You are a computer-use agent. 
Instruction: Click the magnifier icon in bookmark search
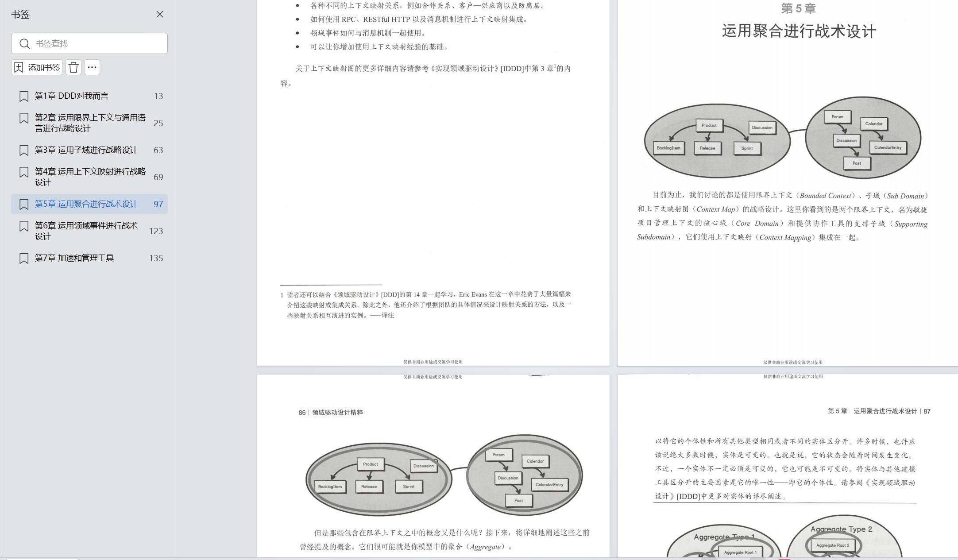[x=25, y=43]
